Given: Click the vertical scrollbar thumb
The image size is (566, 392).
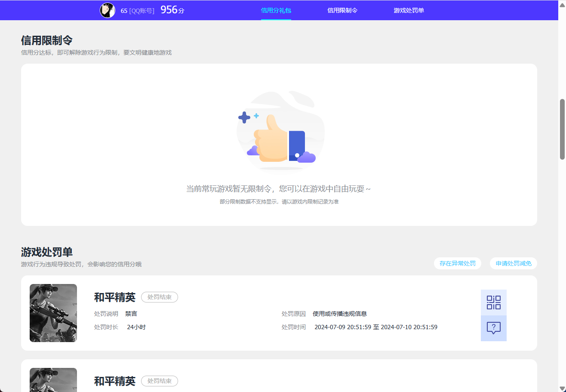Looking at the screenshot, I should (562, 130).
